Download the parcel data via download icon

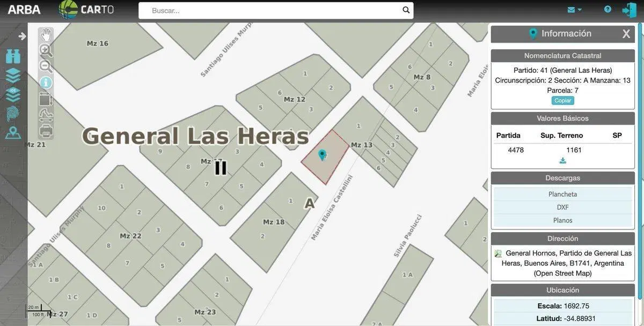pos(562,160)
